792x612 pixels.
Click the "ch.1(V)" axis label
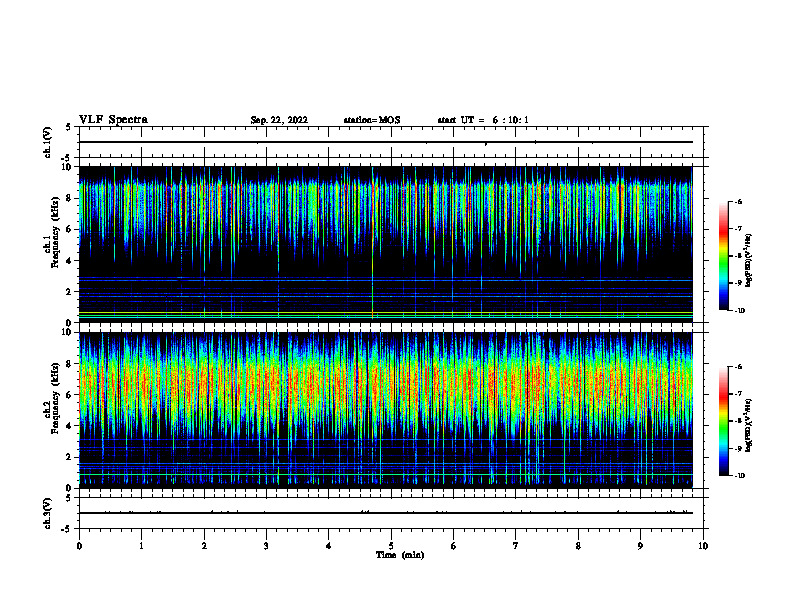(x=47, y=142)
